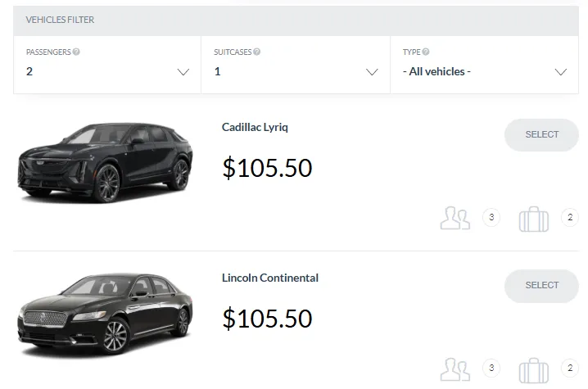This screenshot has width=588, height=389.
Task: Click the Cadillac Lyriq passengers icon
Action: [455, 218]
